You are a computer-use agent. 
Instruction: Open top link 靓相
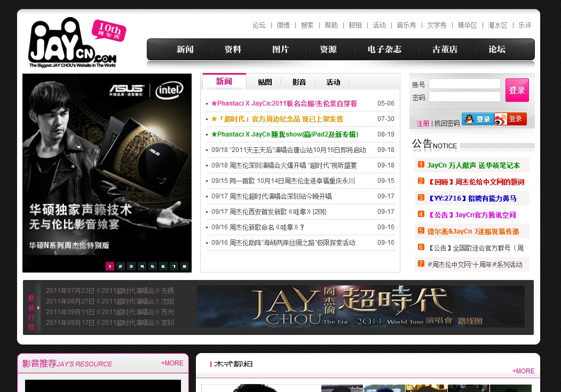[355, 25]
